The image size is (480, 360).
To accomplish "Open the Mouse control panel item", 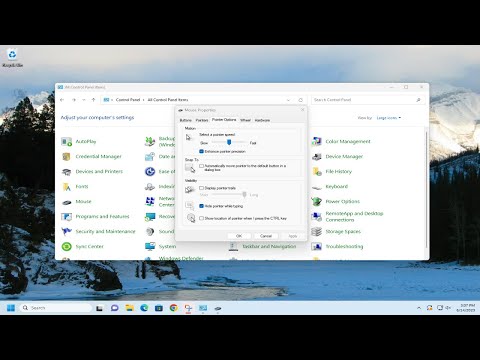I will [x=76, y=201].
